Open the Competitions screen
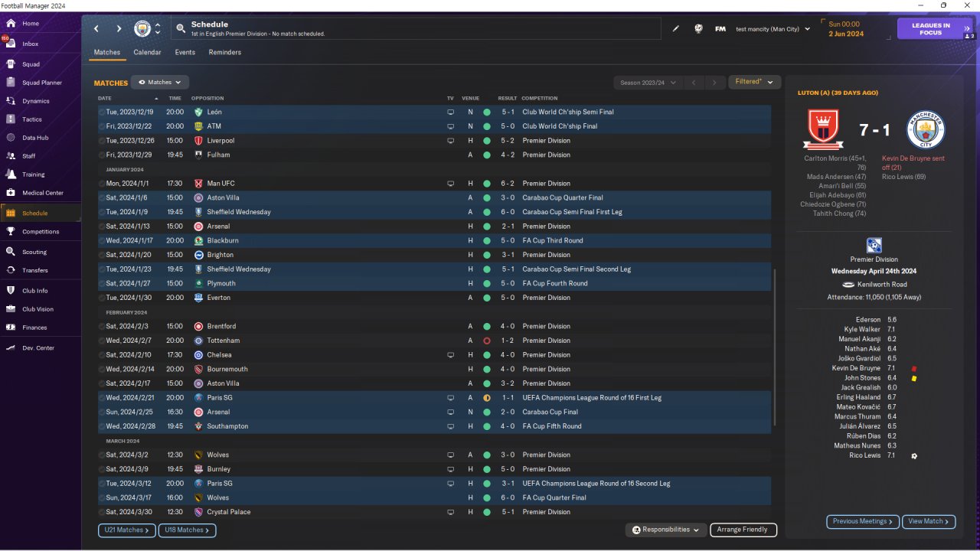The width and height of the screenshot is (980, 551). point(41,232)
